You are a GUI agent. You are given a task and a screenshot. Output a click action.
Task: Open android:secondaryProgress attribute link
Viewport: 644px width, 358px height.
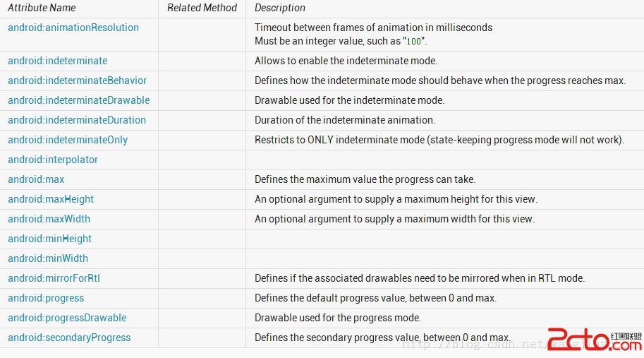pyautogui.click(x=69, y=338)
